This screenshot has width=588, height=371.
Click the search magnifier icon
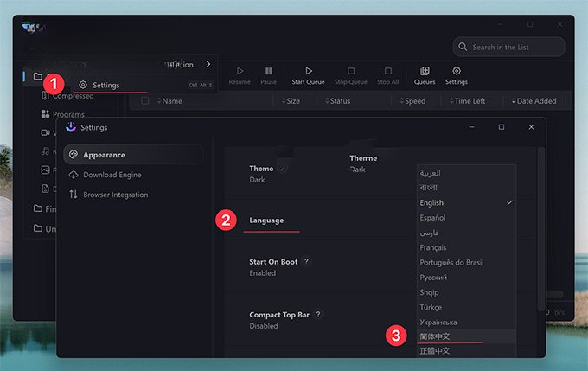tap(463, 47)
